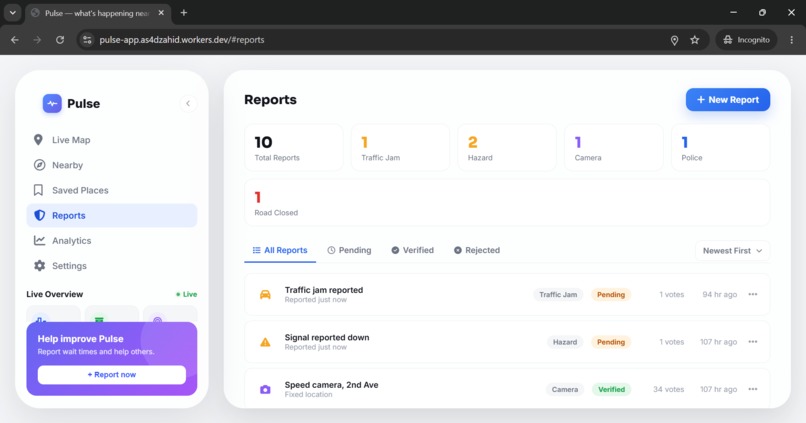Bookmark this page with the star
Screen dimensions: 806x423
click(695, 40)
